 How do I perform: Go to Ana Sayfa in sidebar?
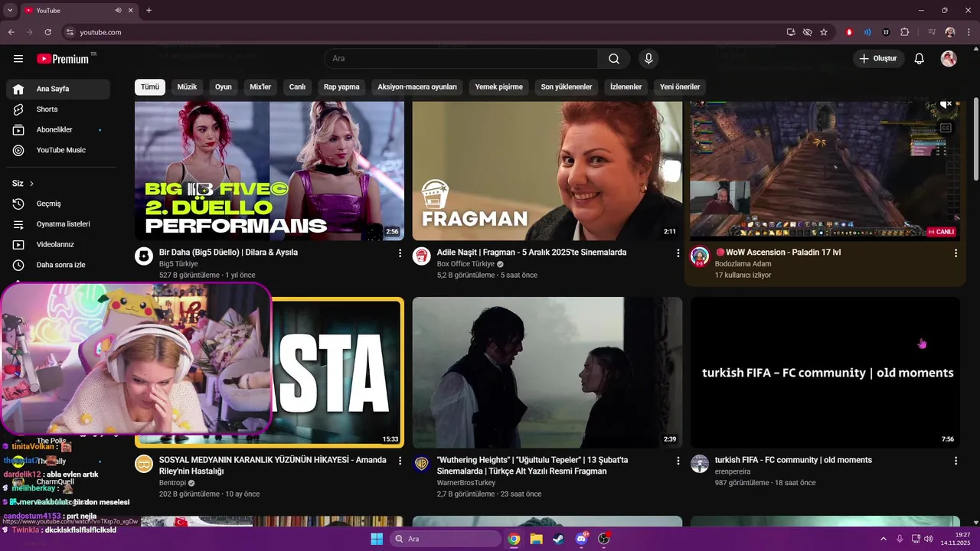[x=58, y=89]
